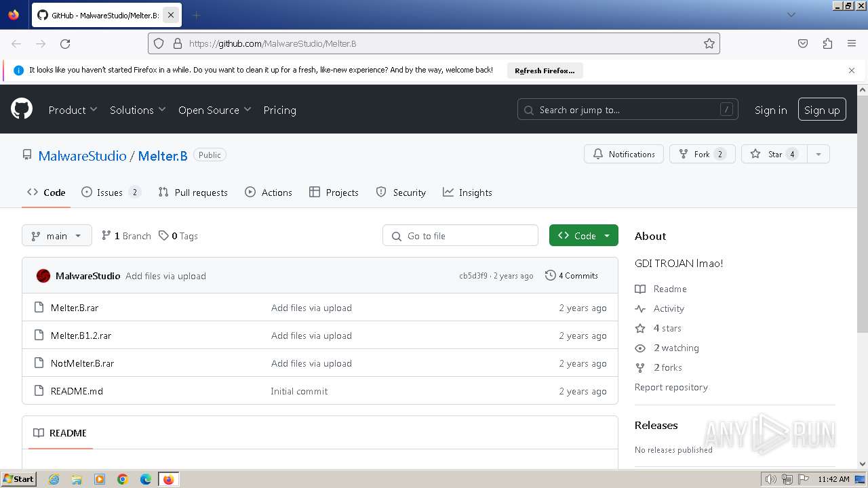Go back with the browser back arrow

coord(16,43)
